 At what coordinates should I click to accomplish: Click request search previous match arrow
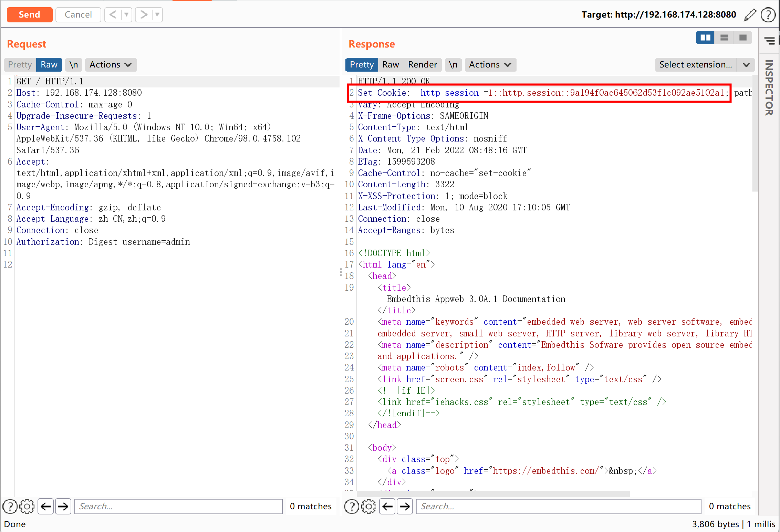point(46,506)
